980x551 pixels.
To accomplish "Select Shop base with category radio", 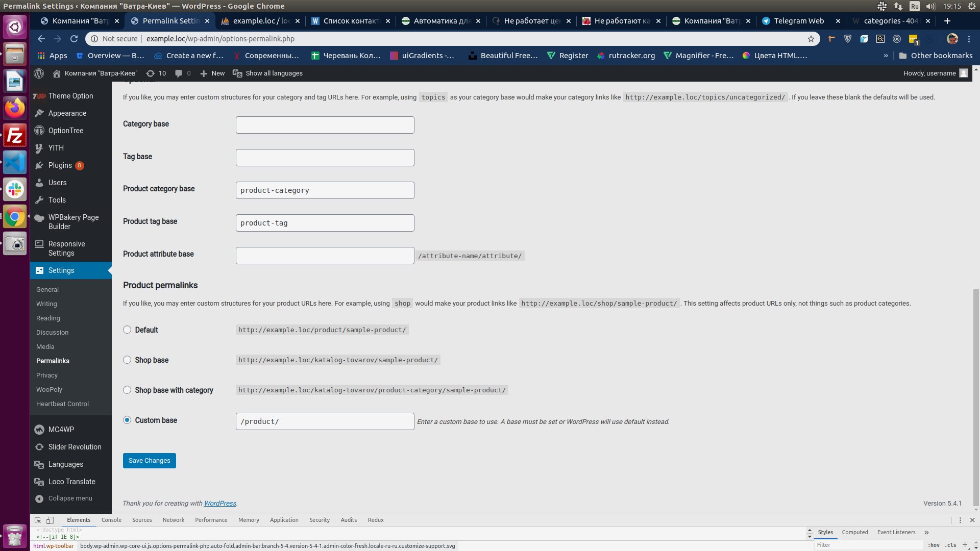I will [x=127, y=390].
